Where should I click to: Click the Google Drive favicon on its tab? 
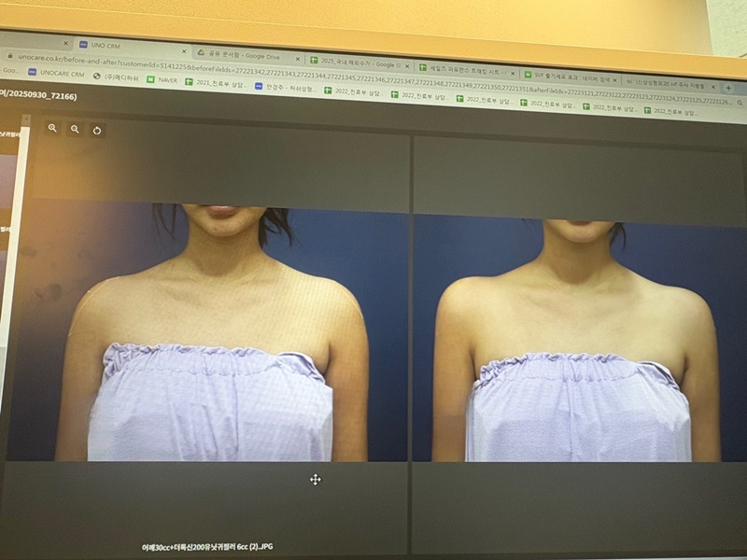click(201, 51)
